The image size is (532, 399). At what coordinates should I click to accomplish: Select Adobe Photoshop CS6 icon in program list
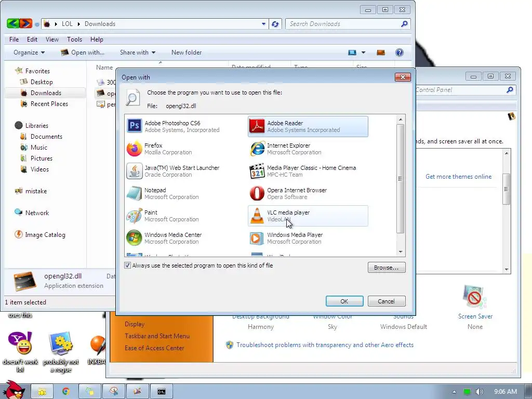tap(135, 126)
